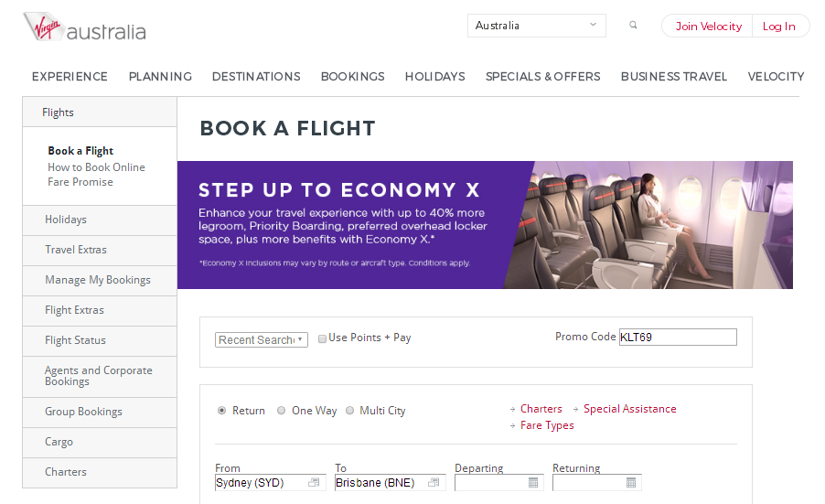Open the Returning date calendar icon
Image resolution: width=825 pixels, height=504 pixels.
(631, 483)
